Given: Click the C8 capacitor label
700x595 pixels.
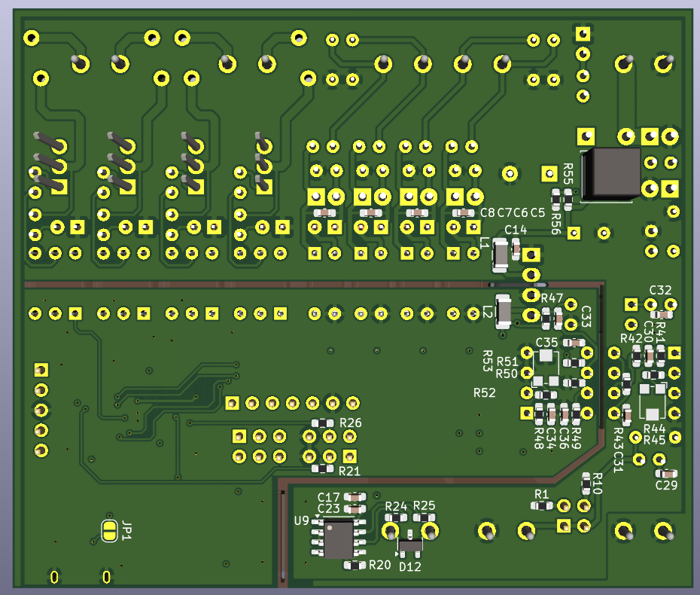Looking at the screenshot, I should click(x=486, y=213).
